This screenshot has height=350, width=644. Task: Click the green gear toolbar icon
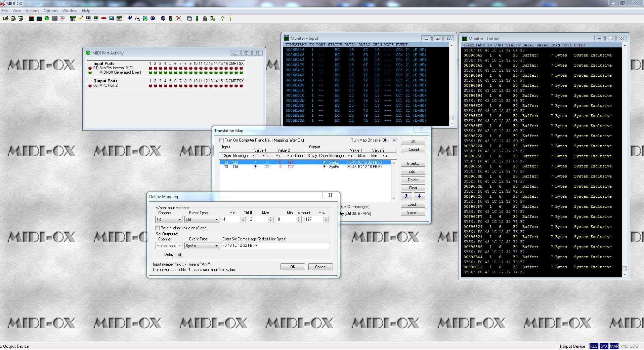point(145,18)
